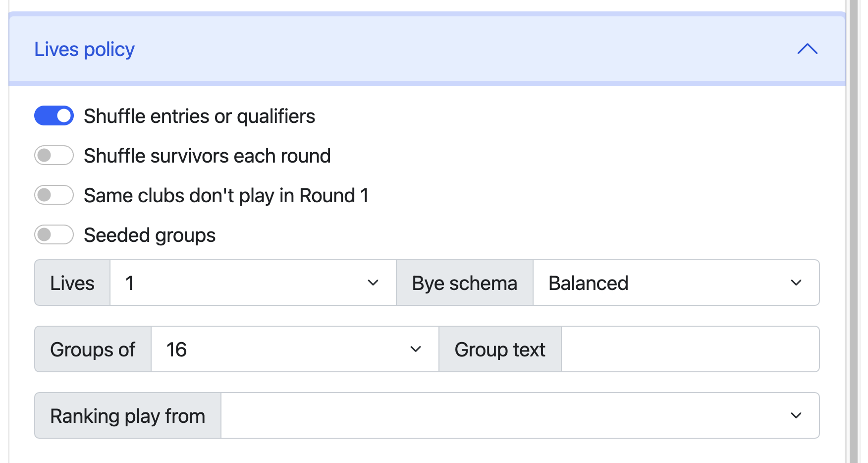This screenshot has height=463, width=868.
Task: Click the Same clubs don't play label
Action: pos(226,196)
